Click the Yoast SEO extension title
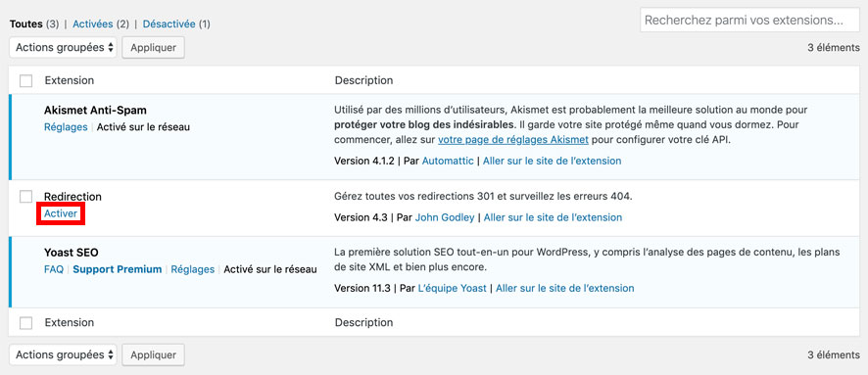The image size is (868, 375). coord(71,253)
